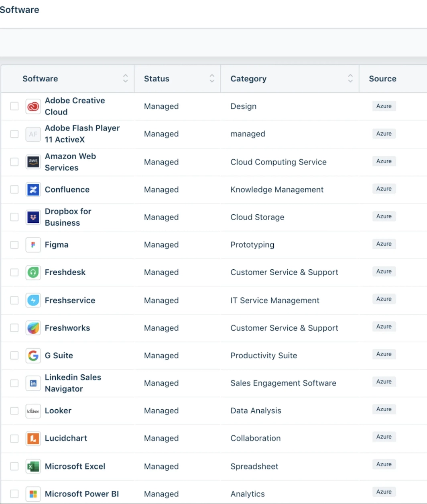The width and height of the screenshot is (427, 504).
Task: Click the Cloud Computing Service category
Action: [279, 162]
